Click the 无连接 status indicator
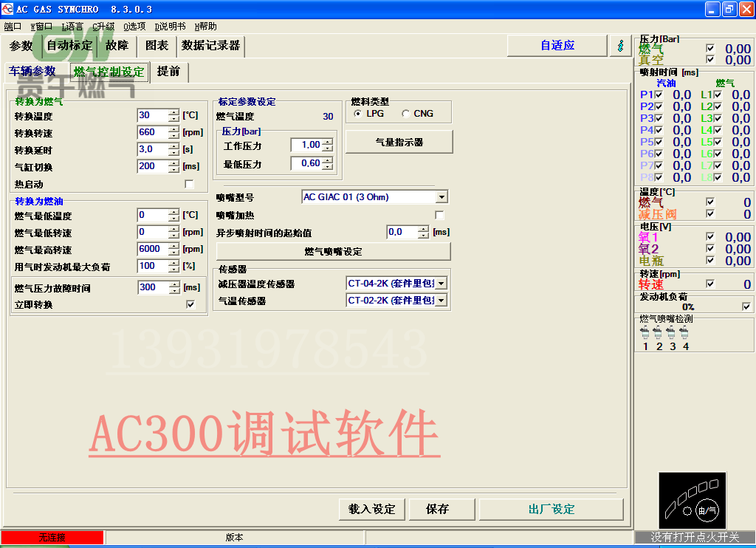The width and height of the screenshot is (756, 548). pyautogui.click(x=52, y=538)
